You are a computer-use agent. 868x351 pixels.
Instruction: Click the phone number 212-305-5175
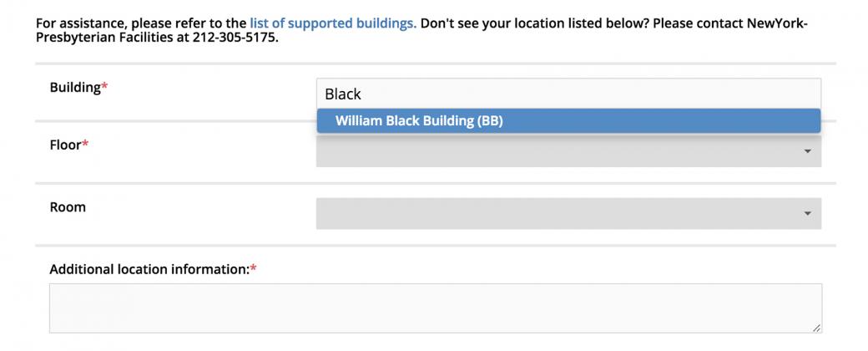pyautogui.click(x=238, y=38)
